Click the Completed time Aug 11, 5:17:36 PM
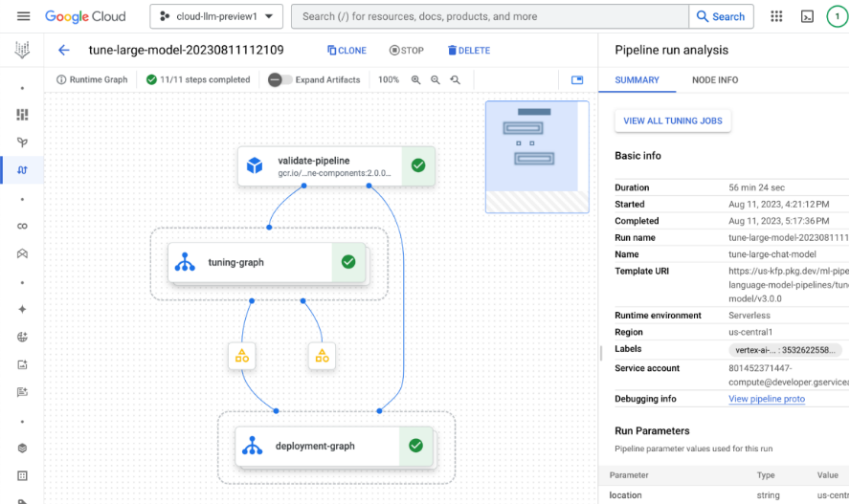Viewport: 850px width, 504px height. point(779,221)
